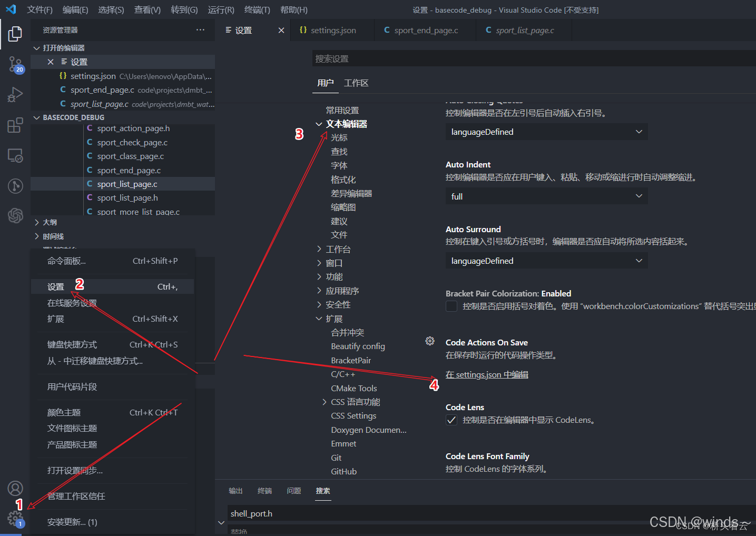Collapse the 文本编辑器 settings section

pyautogui.click(x=319, y=124)
